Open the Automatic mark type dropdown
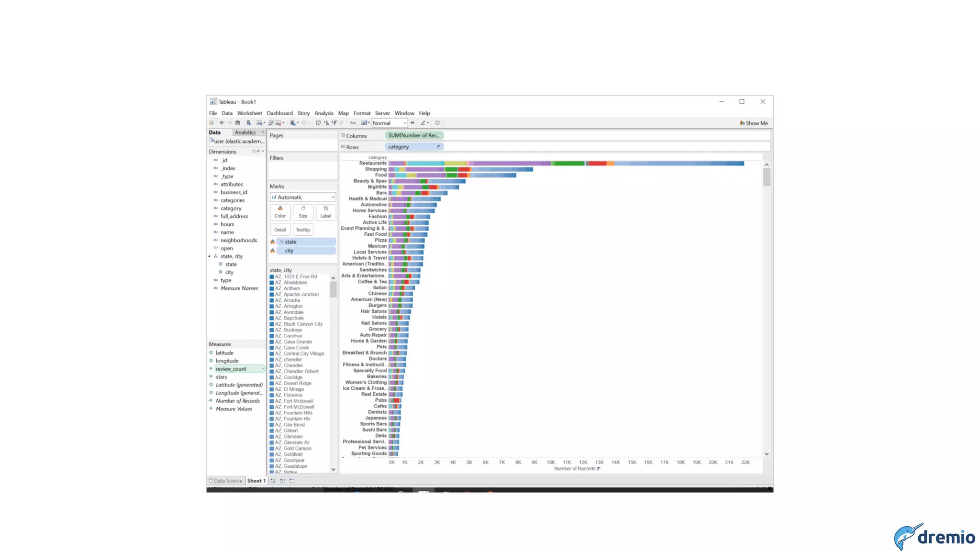Image resolution: width=980 pixels, height=551 pixels. click(x=303, y=197)
